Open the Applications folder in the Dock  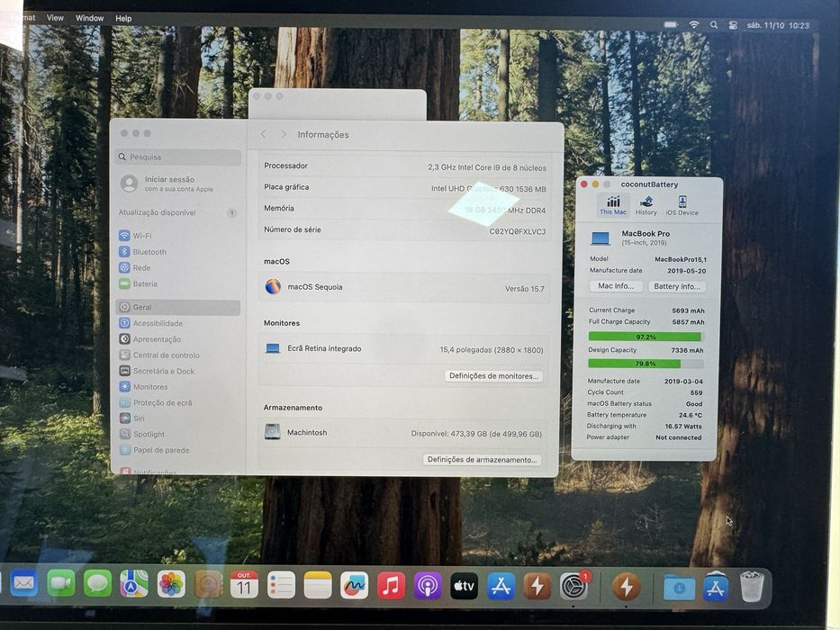click(x=716, y=588)
